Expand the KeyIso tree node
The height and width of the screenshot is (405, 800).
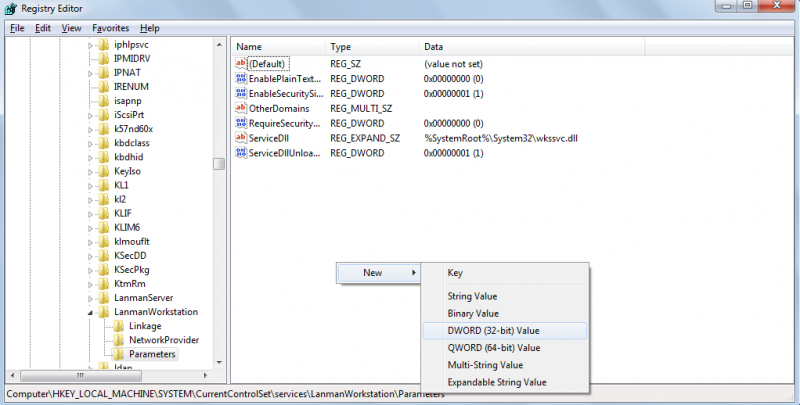tap(90, 172)
